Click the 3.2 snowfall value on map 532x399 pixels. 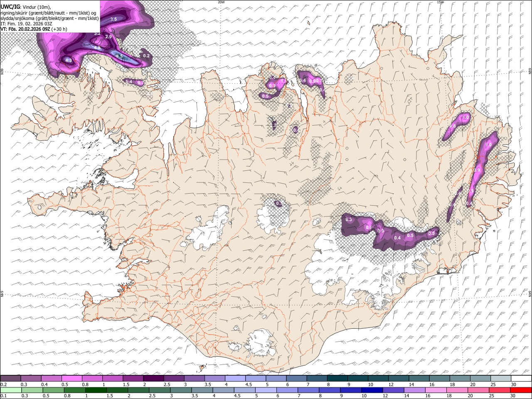pyautogui.click(x=97, y=33)
